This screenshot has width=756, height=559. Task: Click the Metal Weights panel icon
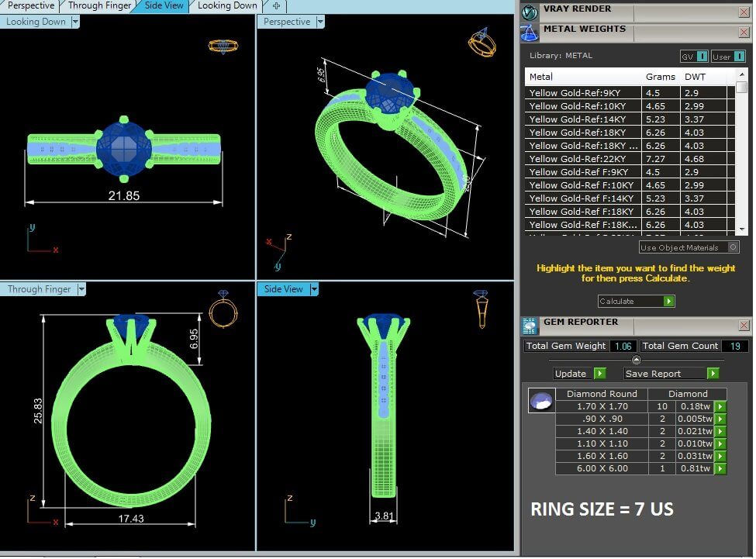(530, 33)
